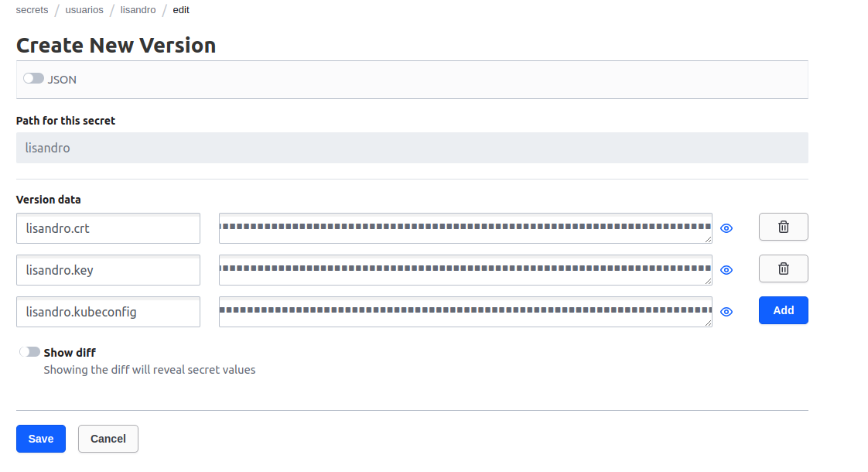Enable the JSON editor toggle
Screen dimensions: 868x472
click(33, 79)
